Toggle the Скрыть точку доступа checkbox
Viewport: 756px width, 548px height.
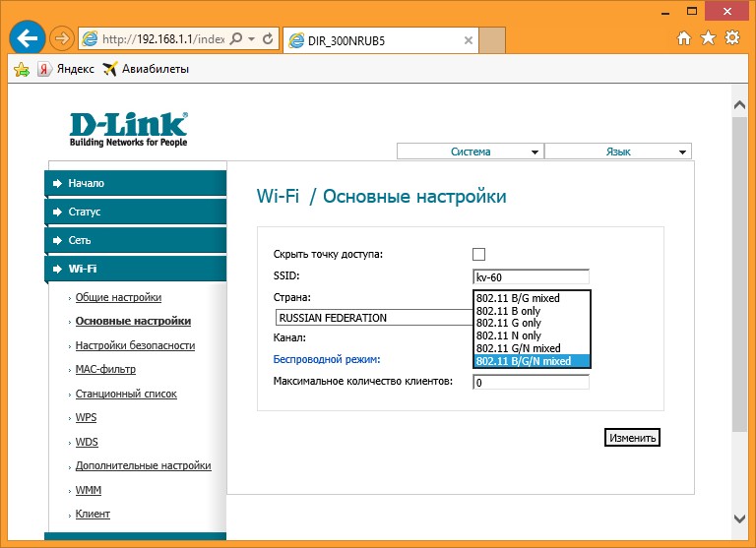tap(479, 254)
